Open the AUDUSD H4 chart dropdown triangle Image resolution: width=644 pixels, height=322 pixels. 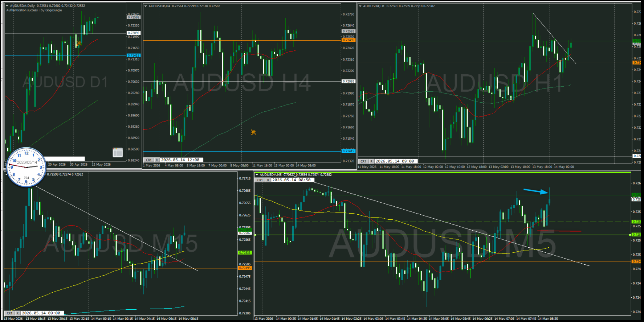146,6
